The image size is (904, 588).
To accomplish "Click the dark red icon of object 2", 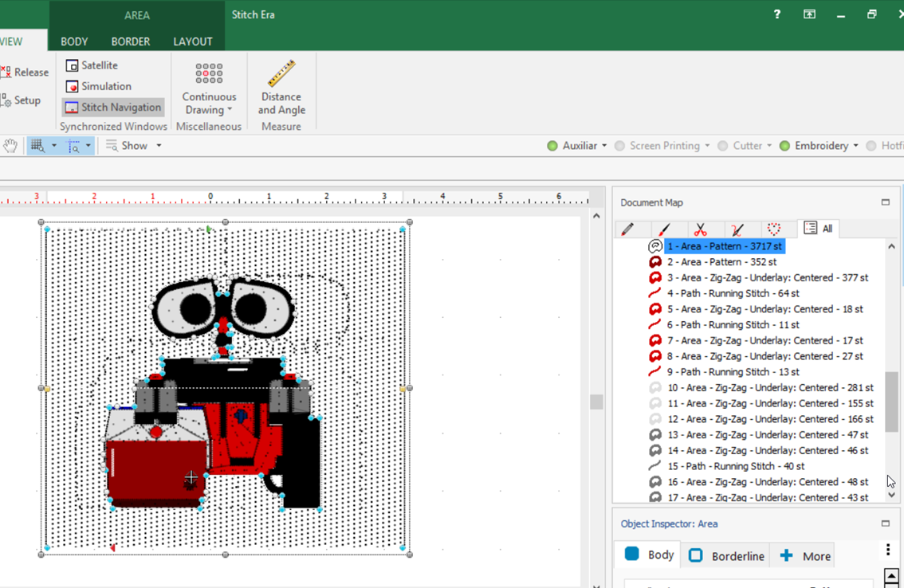I will [x=655, y=261].
